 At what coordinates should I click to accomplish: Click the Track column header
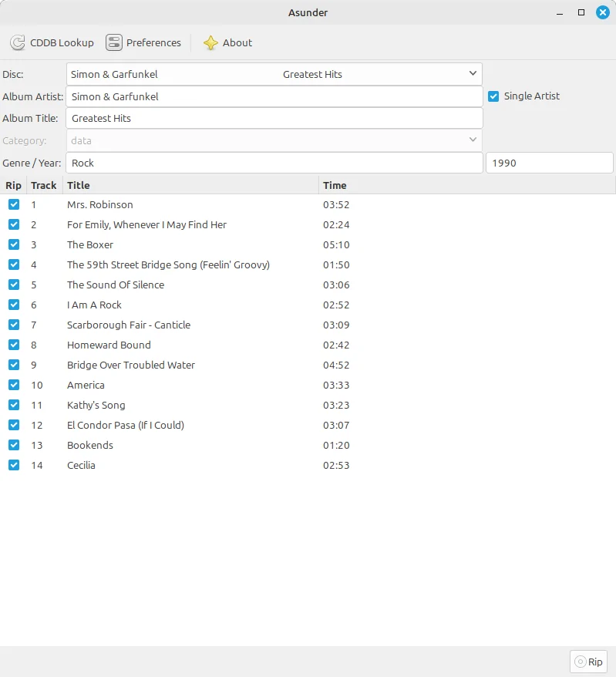coord(44,185)
